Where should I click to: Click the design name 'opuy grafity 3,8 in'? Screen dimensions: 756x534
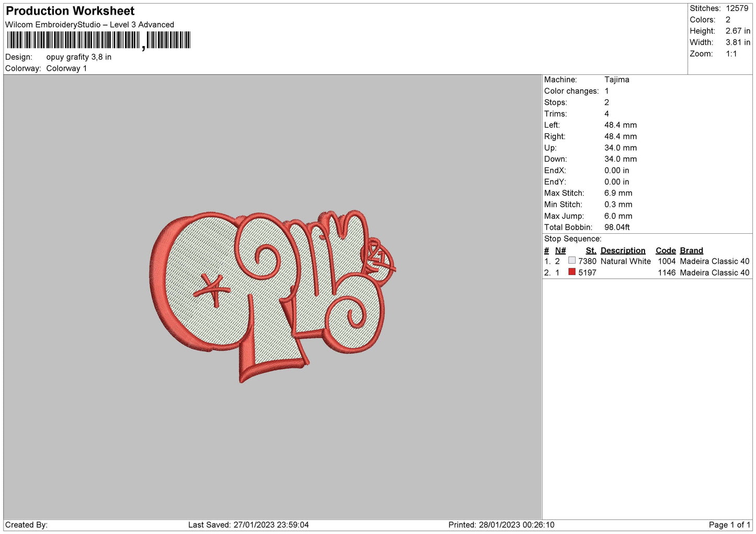(78, 57)
